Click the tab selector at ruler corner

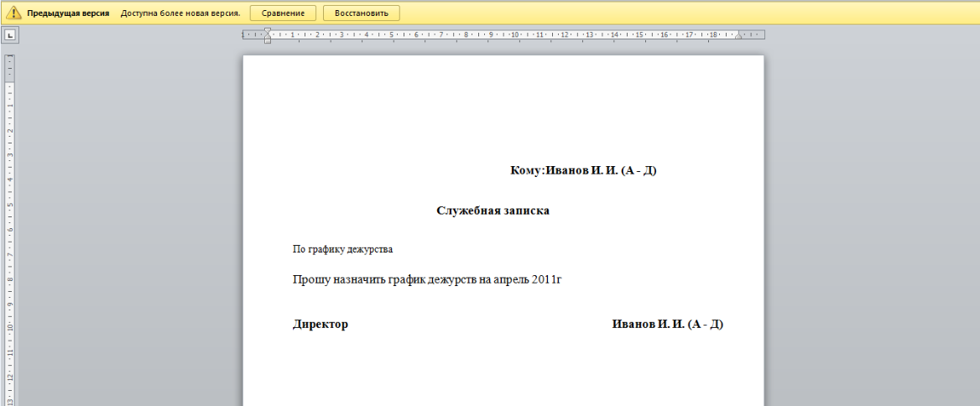(10, 35)
